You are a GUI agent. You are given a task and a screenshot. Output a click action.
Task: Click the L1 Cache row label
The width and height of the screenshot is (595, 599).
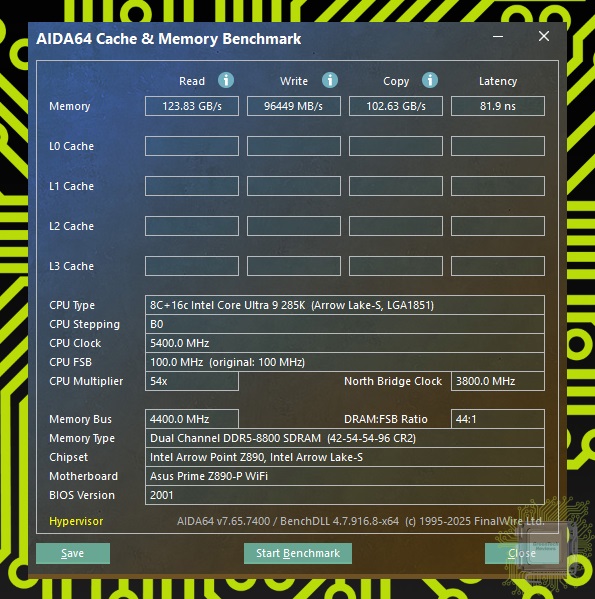click(71, 186)
